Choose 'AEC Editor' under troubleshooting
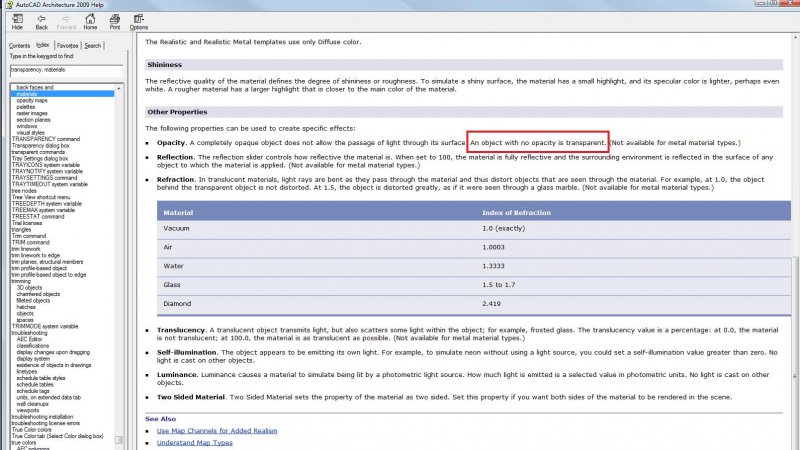The width and height of the screenshot is (800, 450). coord(29,339)
